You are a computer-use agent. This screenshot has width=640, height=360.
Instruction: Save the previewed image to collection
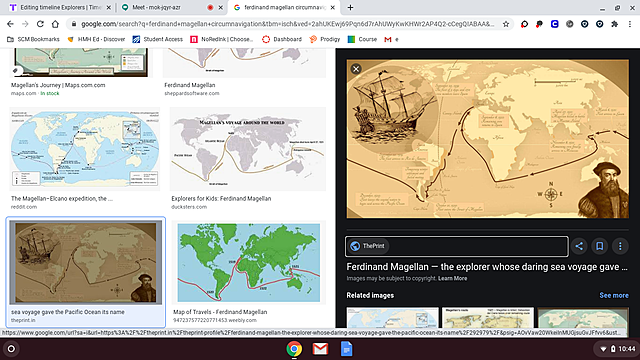point(600,246)
